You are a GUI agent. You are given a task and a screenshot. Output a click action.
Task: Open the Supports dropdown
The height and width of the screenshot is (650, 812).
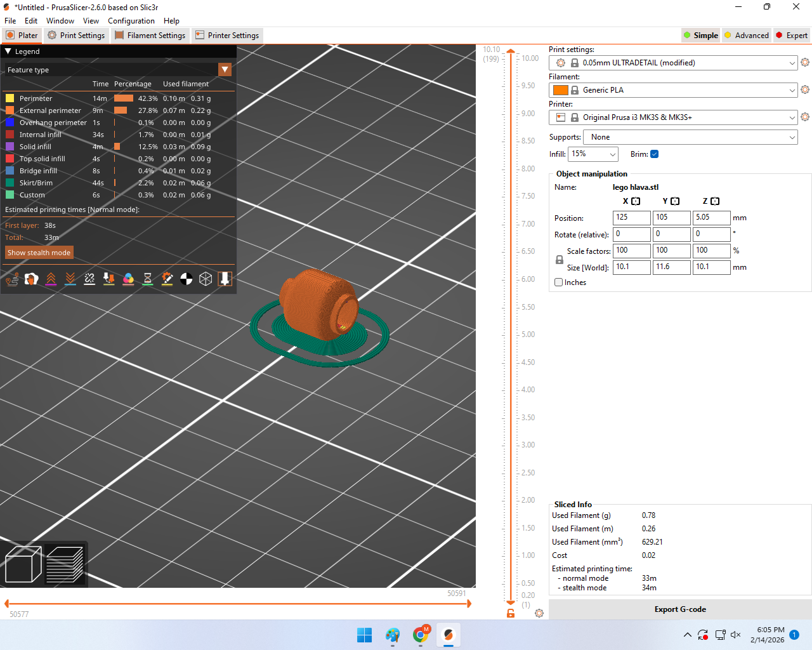point(690,137)
